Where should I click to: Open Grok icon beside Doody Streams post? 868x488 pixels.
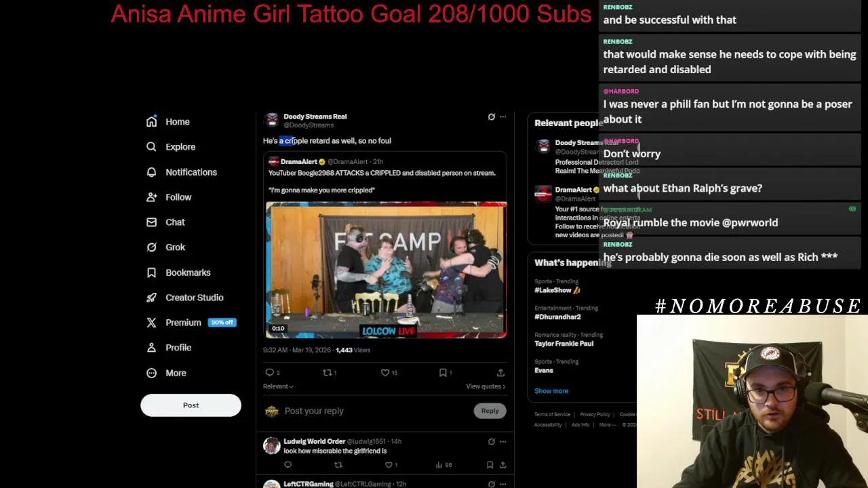(492, 117)
